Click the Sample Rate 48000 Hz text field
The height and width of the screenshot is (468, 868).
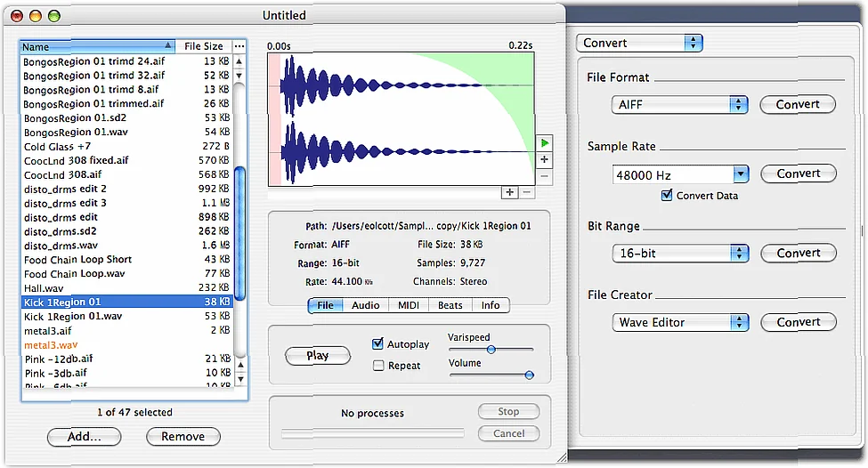(673, 174)
